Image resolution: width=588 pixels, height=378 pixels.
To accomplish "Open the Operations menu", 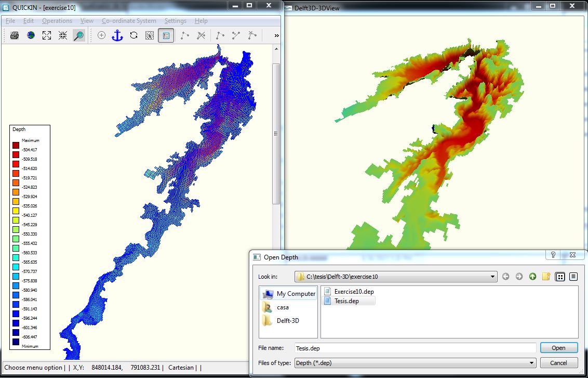I will tap(57, 21).
